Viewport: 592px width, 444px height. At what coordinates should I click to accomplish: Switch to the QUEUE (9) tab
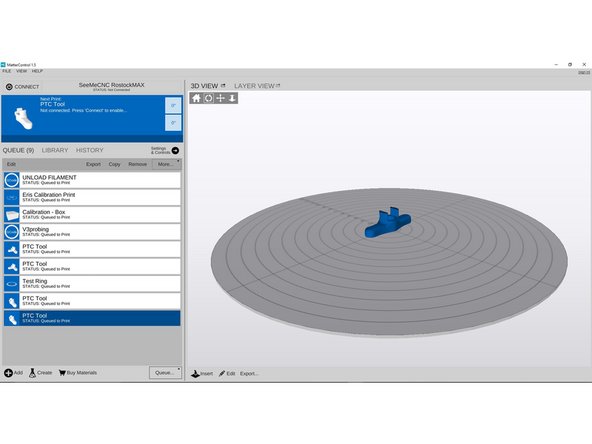tap(18, 150)
